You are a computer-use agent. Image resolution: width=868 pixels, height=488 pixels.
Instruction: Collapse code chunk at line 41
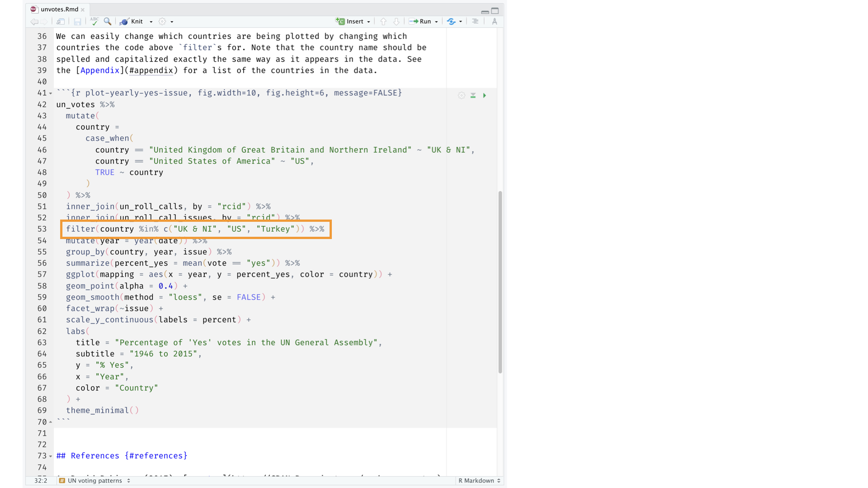tap(51, 93)
